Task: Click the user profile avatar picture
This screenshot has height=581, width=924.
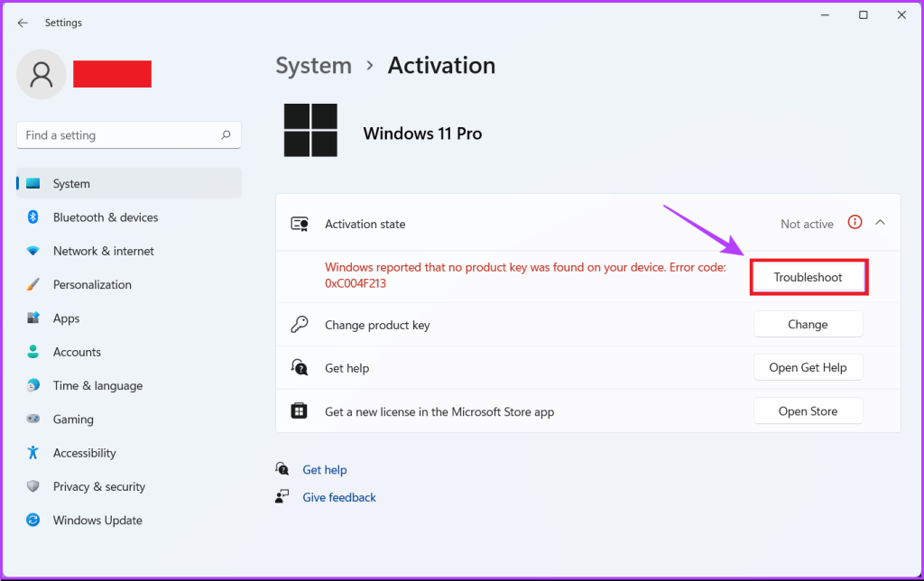Action: point(41,75)
